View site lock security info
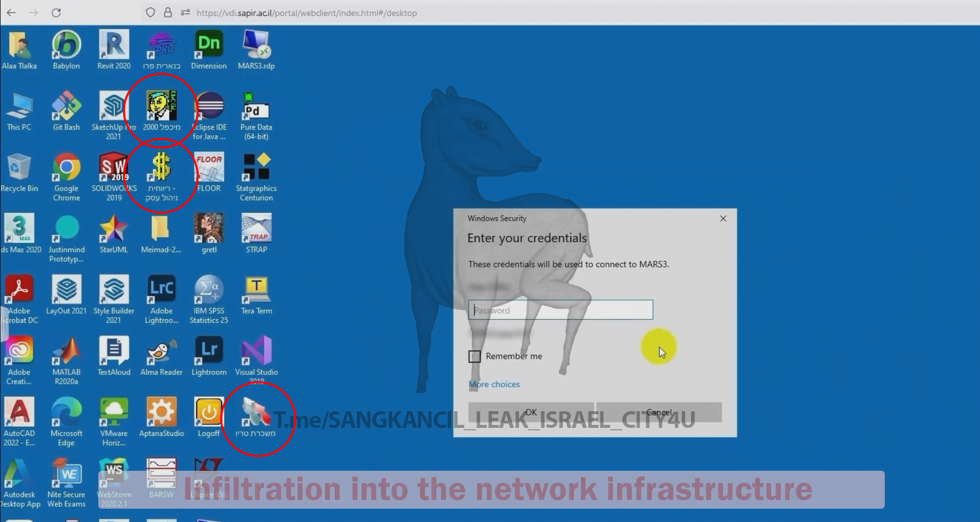 pos(167,13)
